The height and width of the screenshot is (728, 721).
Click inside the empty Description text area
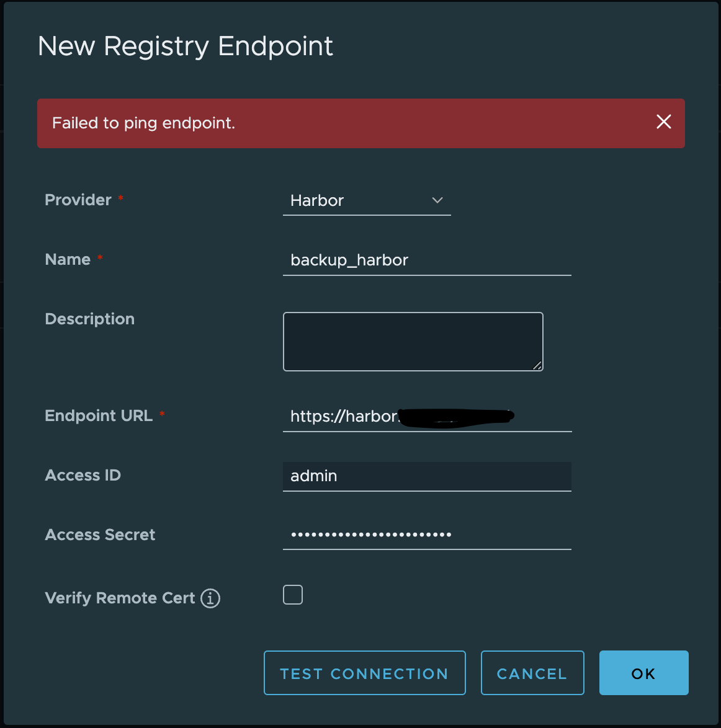coord(413,341)
